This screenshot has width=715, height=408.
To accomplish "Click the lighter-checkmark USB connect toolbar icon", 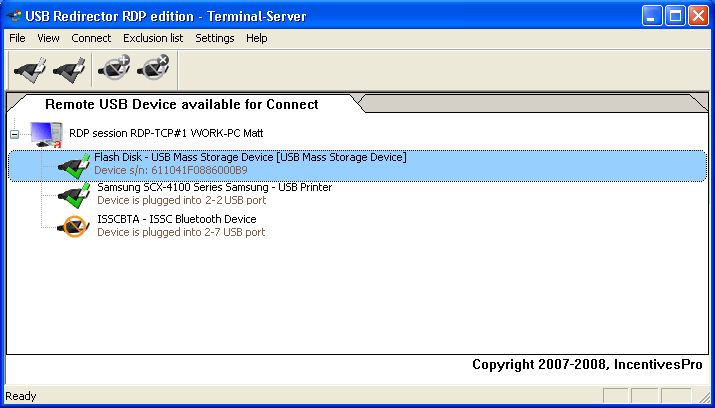I will click(x=30, y=70).
